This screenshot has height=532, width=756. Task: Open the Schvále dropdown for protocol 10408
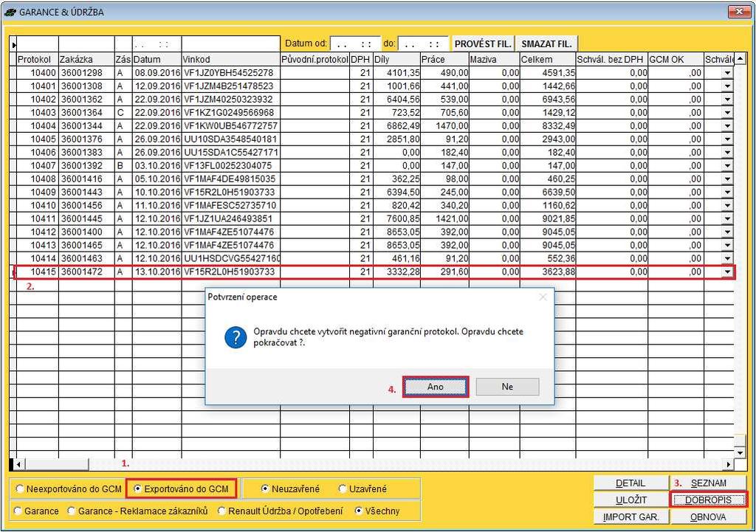point(727,179)
